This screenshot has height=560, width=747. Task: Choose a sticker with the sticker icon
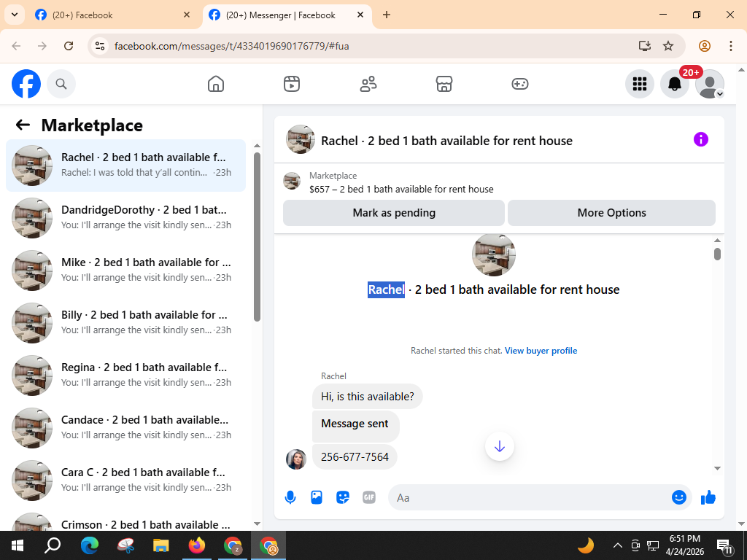[x=343, y=497]
